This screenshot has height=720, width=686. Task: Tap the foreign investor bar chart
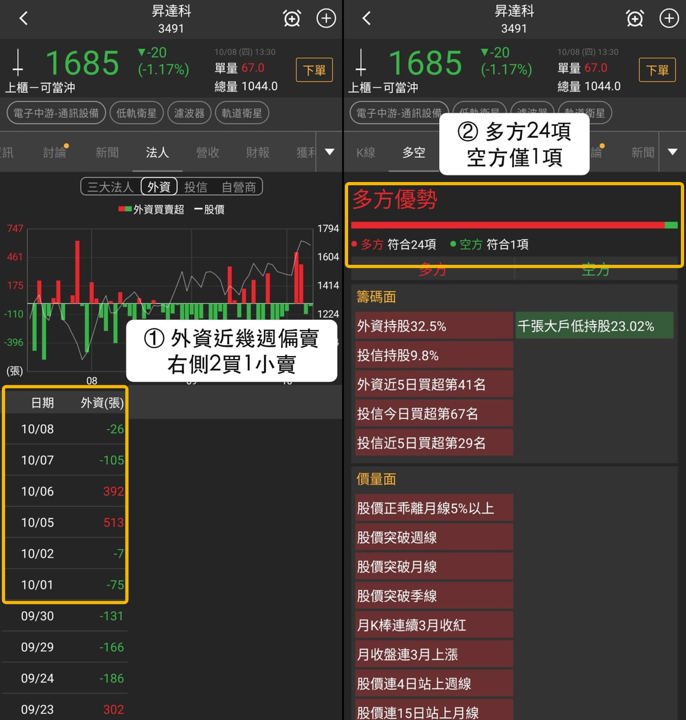coord(170,300)
